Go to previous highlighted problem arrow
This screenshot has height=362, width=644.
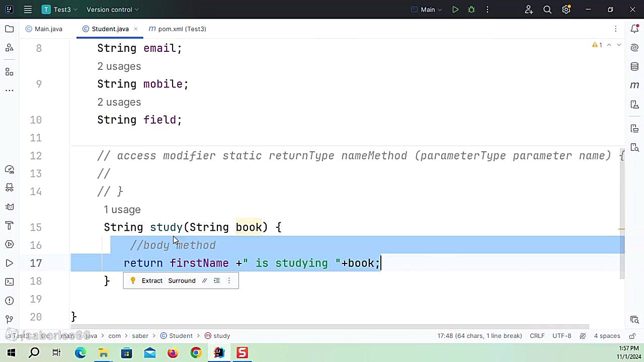point(609,45)
